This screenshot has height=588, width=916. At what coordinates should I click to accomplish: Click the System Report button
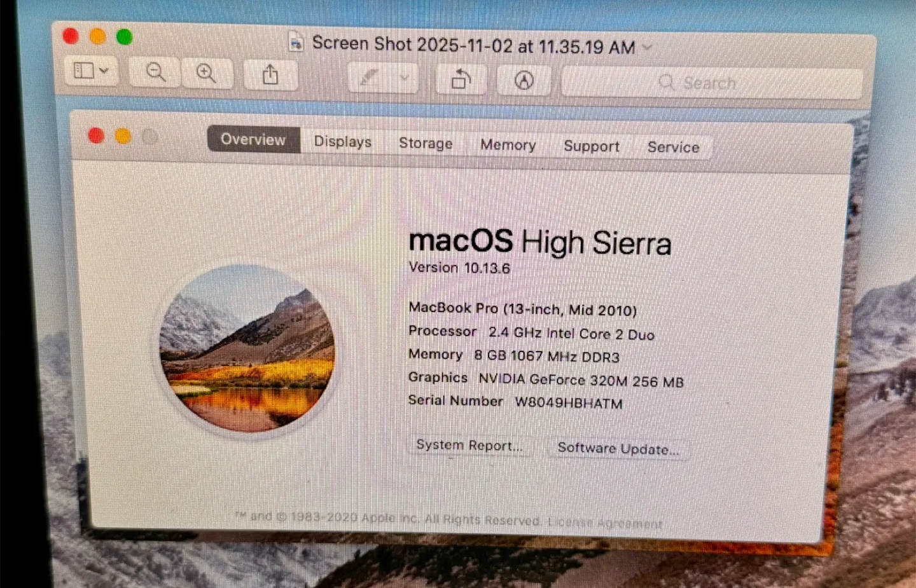coord(469,446)
